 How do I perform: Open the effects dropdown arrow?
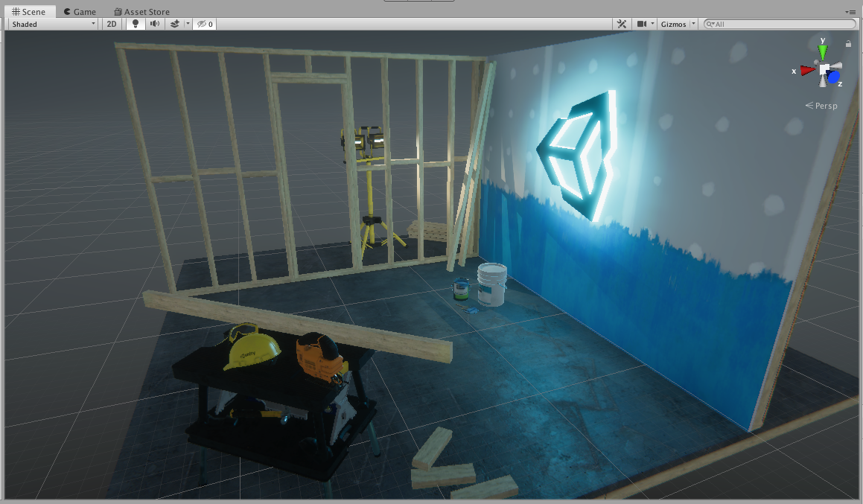click(x=188, y=23)
